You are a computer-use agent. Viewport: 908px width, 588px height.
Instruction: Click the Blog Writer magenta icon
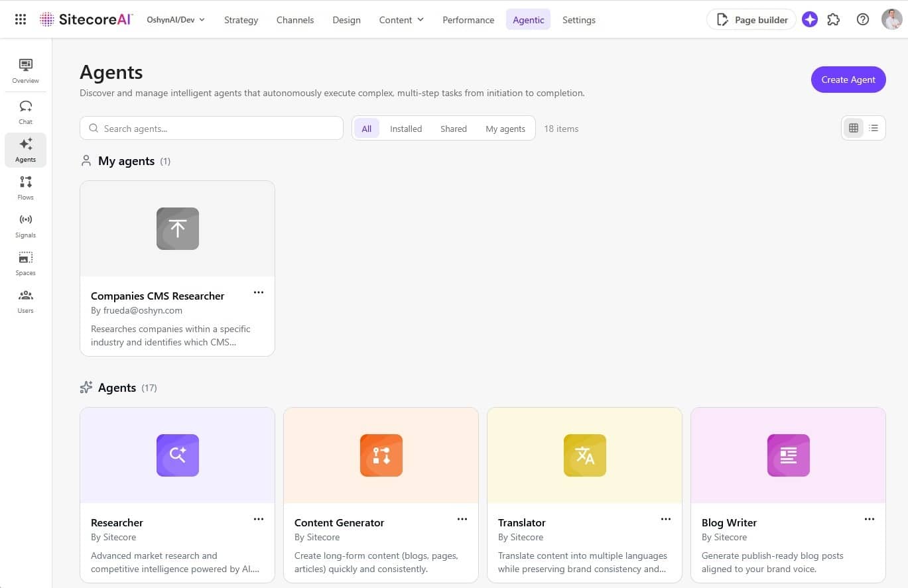pyautogui.click(x=789, y=455)
